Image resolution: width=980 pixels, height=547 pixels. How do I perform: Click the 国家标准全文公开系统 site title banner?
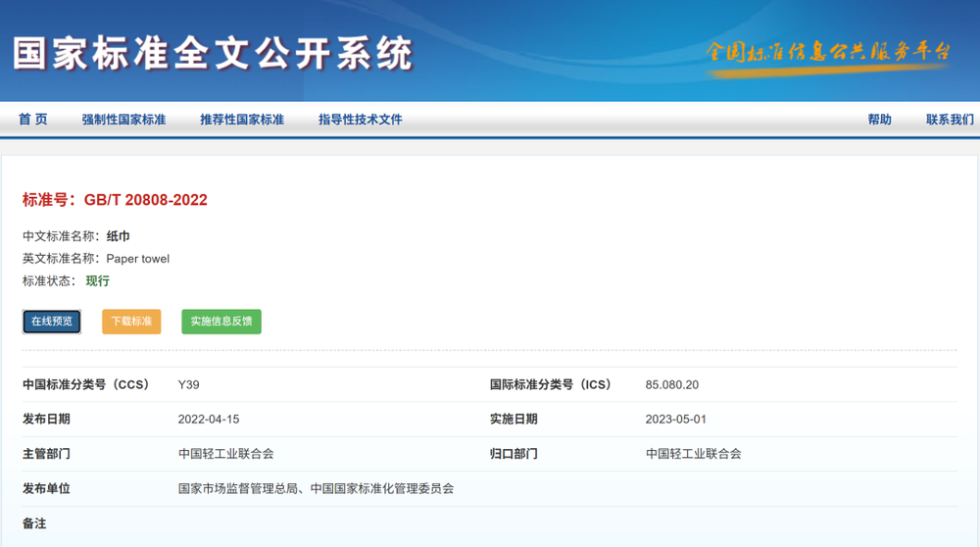[x=213, y=54]
